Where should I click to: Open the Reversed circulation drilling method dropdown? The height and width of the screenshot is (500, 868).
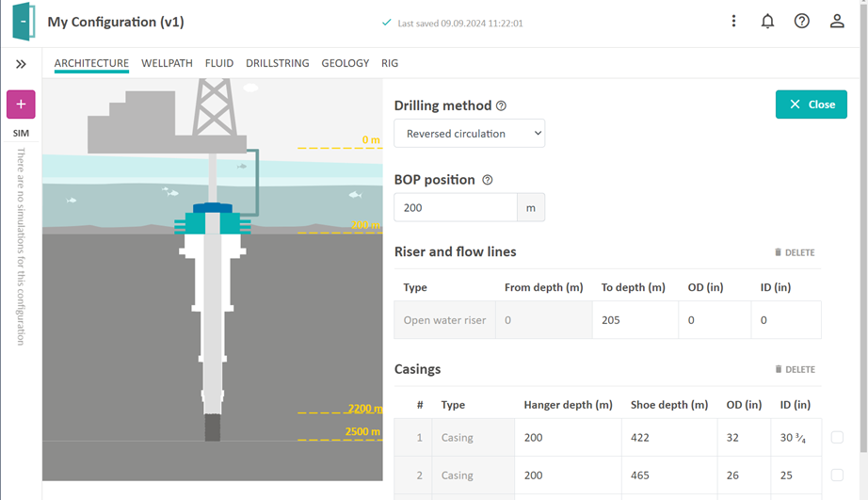(469, 134)
